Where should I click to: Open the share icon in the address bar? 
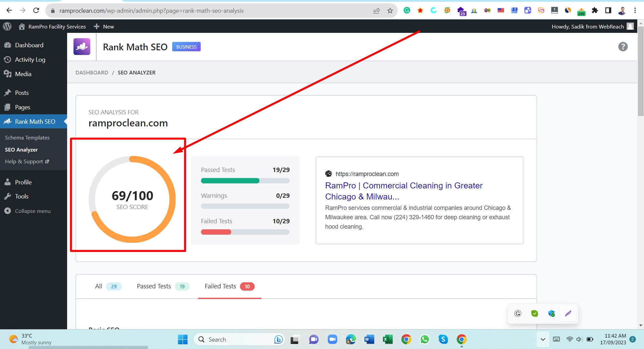376,10
